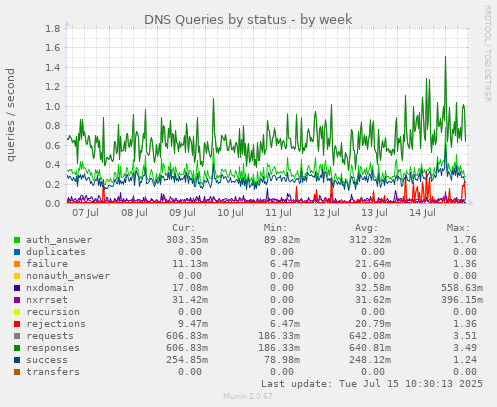Click the queries / second axis title

click(10, 115)
